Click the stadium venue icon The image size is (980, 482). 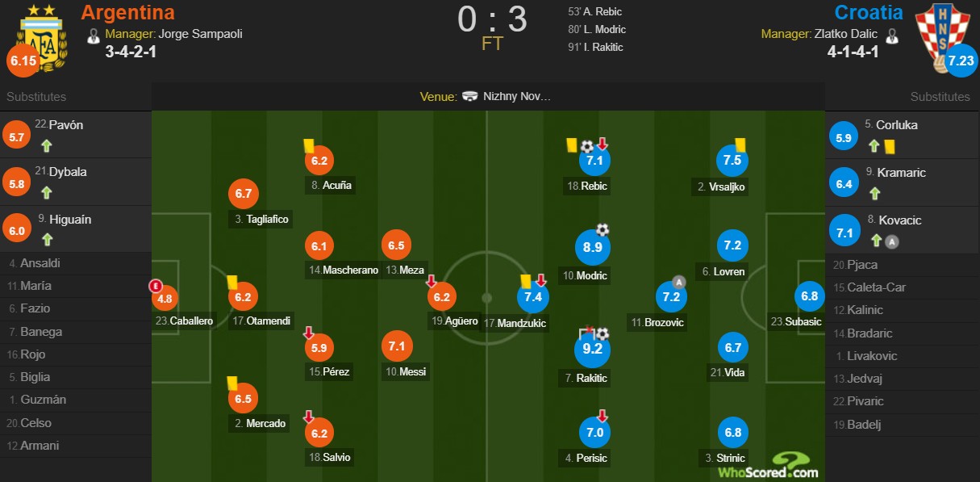click(470, 96)
